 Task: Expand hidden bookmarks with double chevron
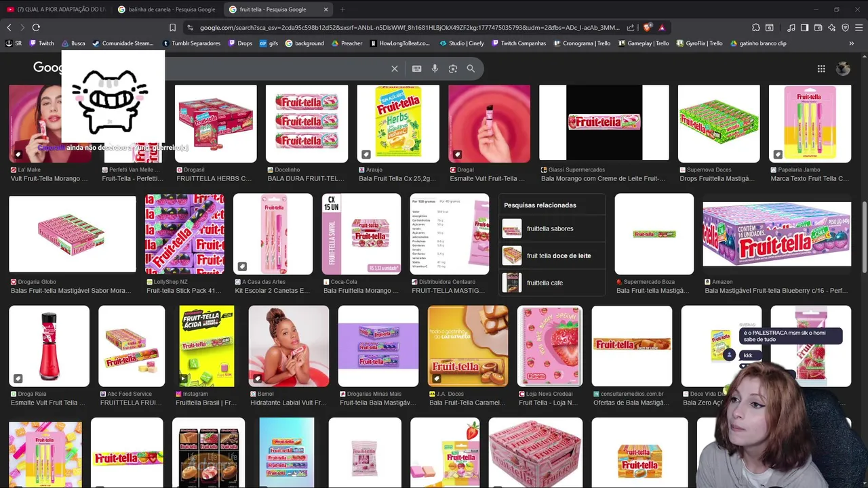point(852,43)
